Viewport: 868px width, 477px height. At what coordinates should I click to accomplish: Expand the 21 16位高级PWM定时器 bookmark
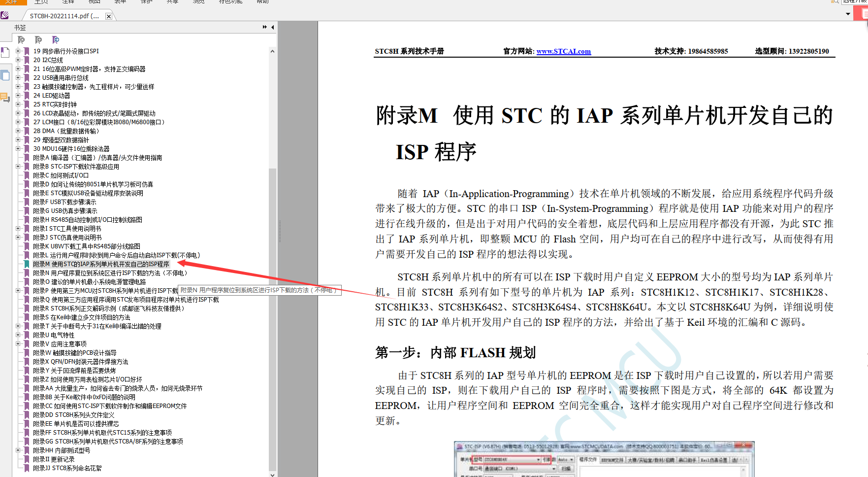18,69
